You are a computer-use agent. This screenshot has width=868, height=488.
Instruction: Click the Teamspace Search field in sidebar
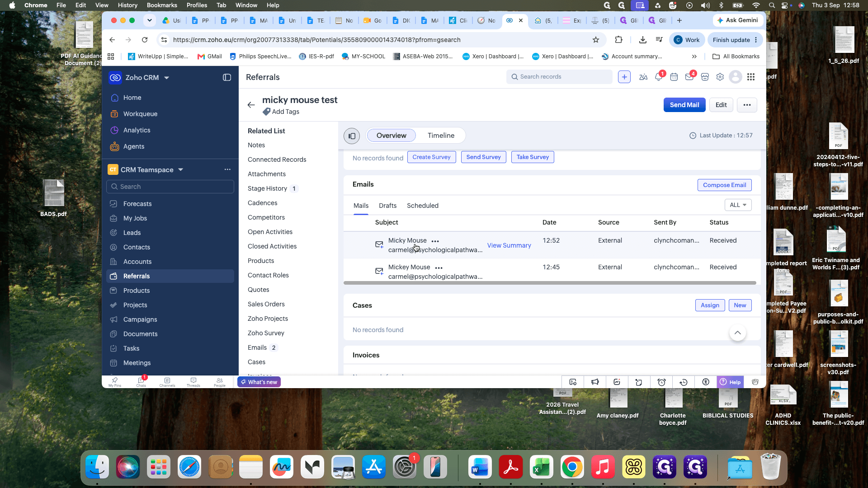(170, 187)
